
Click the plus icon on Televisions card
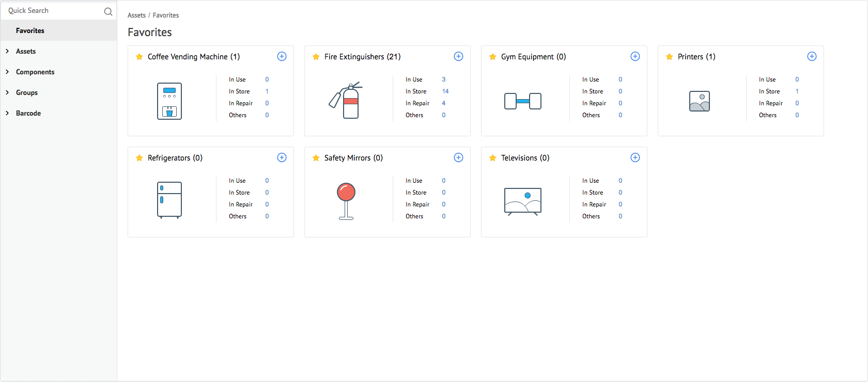[x=635, y=157]
